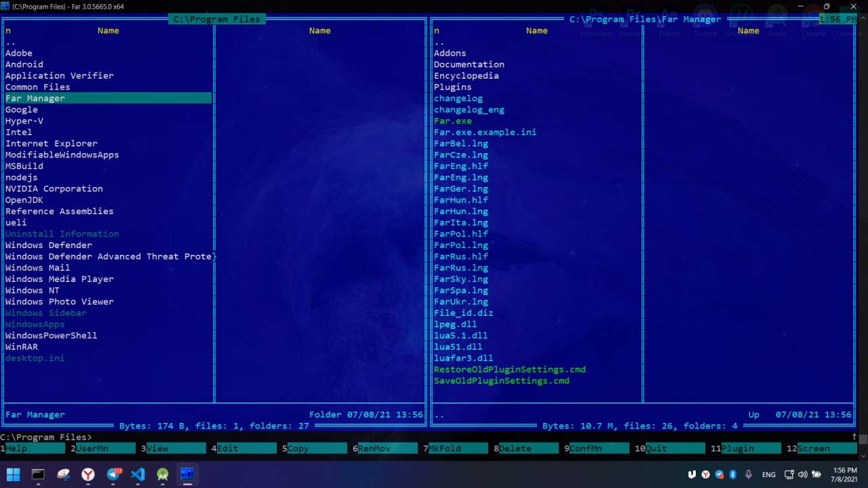The height and width of the screenshot is (488, 868).
Task: Click the Telegram icon in system tray
Action: [719, 474]
